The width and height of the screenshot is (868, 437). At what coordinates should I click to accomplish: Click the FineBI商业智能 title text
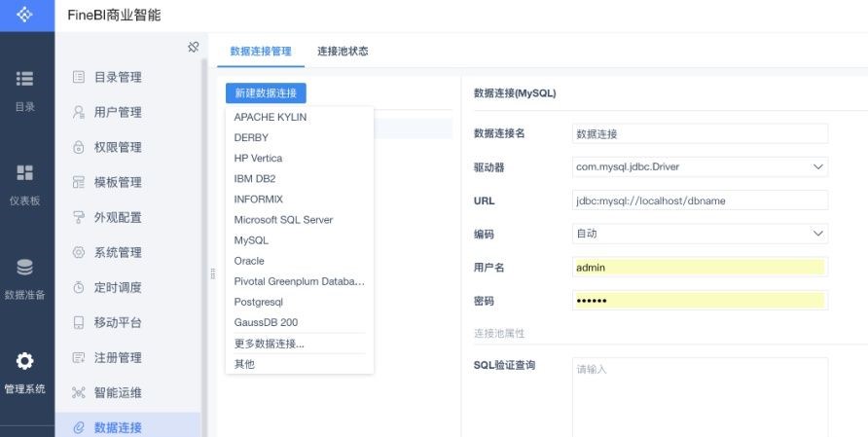pyautogui.click(x=114, y=15)
